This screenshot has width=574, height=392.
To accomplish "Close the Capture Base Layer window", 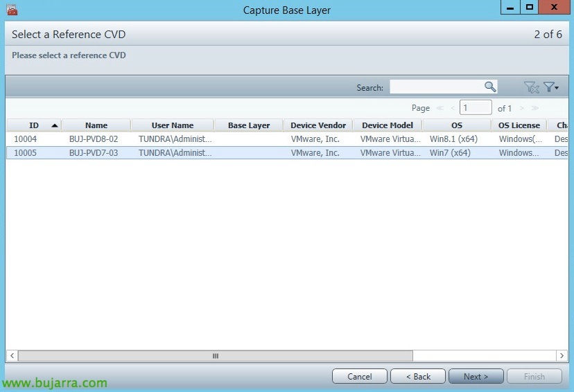I will coord(554,8).
